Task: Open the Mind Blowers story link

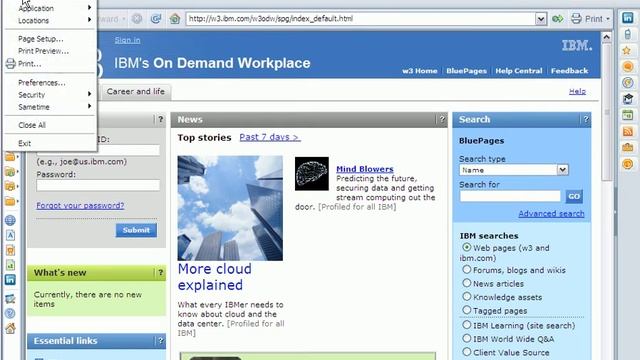Action: [365, 169]
